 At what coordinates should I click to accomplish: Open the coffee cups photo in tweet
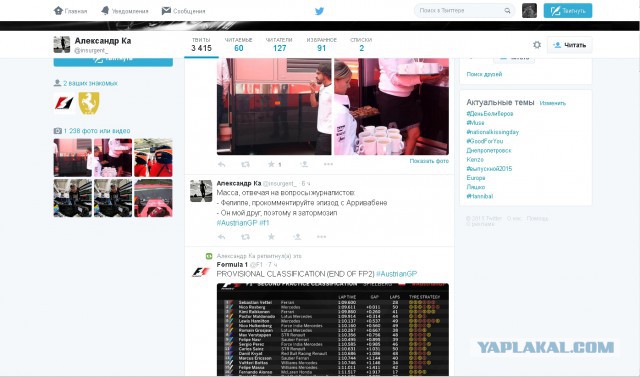(x=391, y=106)
